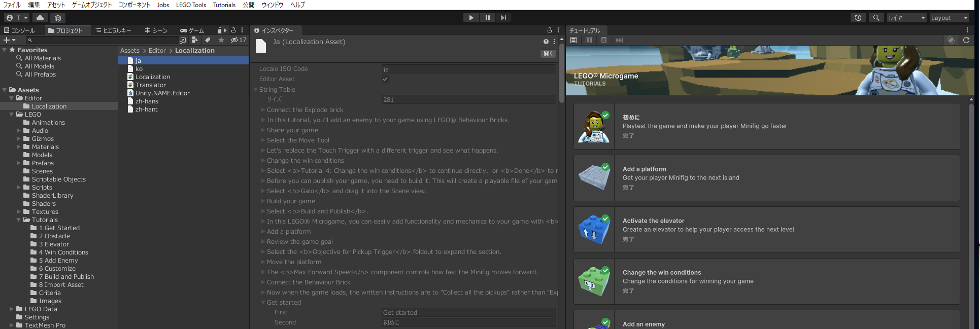This screenshot has width=980, height=329.
Task: Open the Create asset plus dropdown
Action: (x=10, y=40)
